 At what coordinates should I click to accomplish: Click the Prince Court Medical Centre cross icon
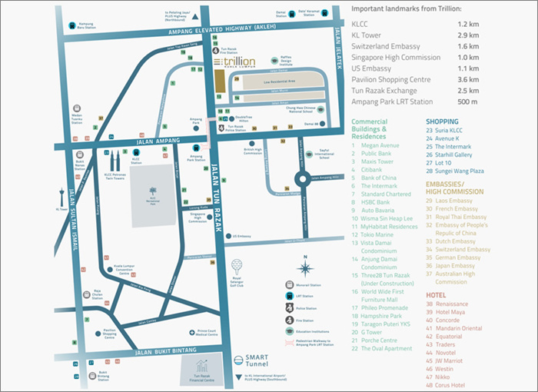pos(192,332)
